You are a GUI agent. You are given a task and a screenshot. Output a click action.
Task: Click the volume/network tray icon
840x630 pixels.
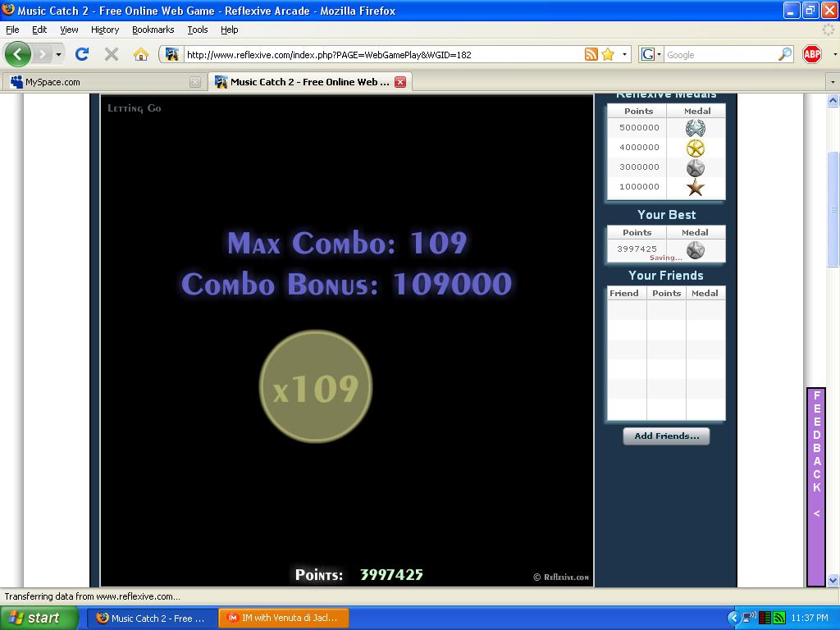(x=750, y=619)
